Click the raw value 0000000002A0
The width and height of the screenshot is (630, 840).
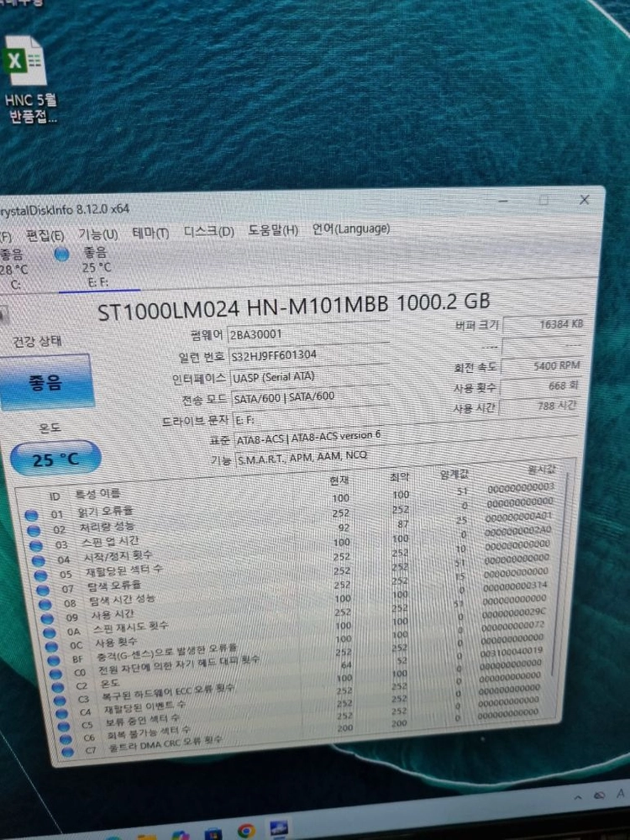click(x=517, y=531)
